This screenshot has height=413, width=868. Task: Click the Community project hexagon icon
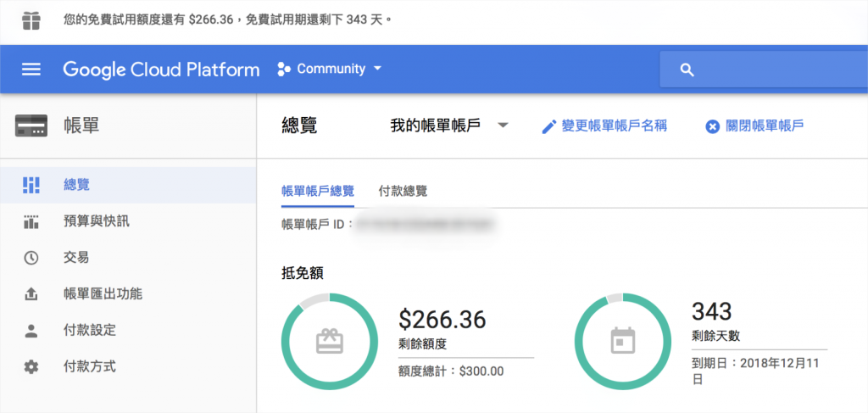point(284,70)
